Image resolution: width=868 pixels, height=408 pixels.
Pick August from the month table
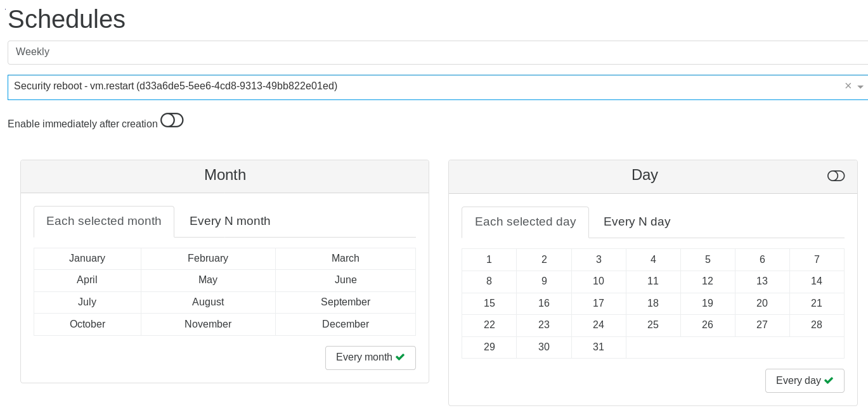coord(208,302)
